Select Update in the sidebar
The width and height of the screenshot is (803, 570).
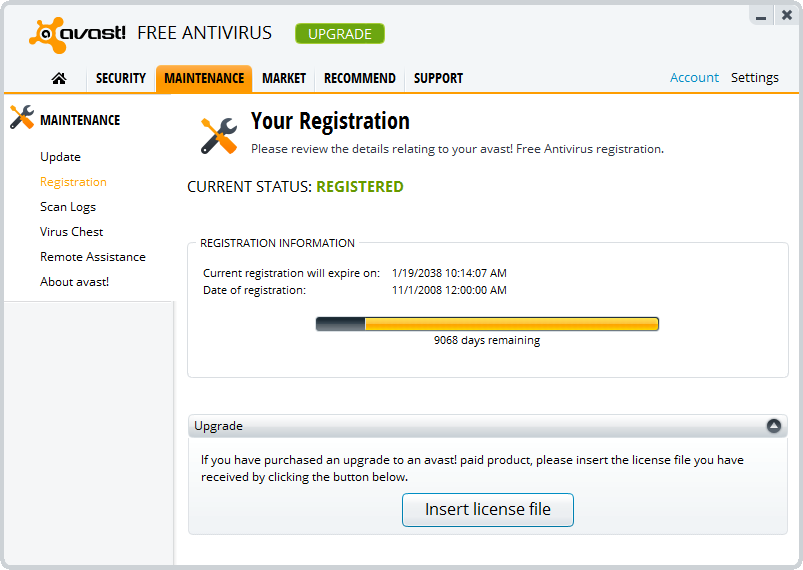[60, 157]
